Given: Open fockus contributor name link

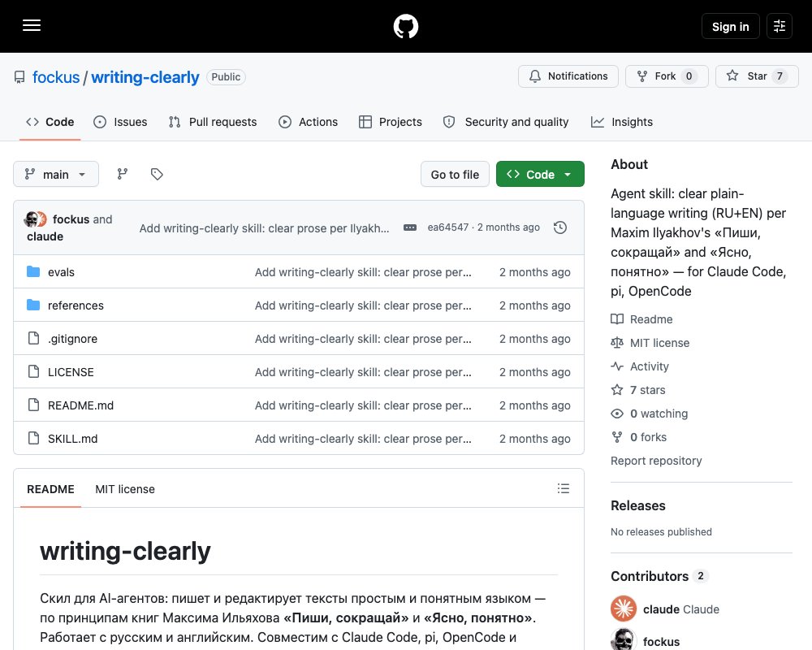Looking at the screenshot, I should point(661,642).
